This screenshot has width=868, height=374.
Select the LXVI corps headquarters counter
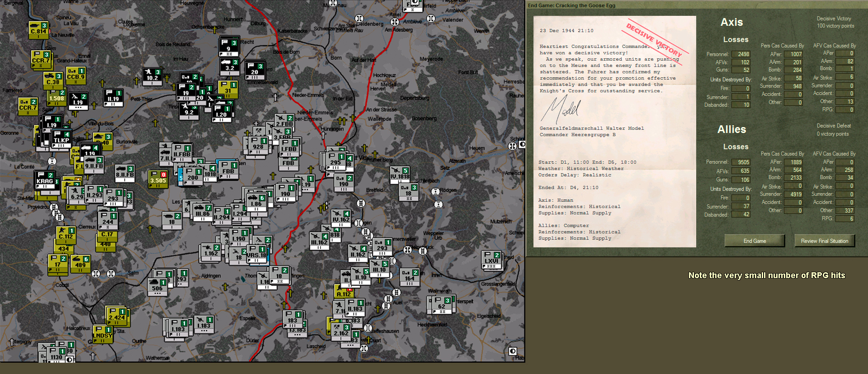click(x=491, y=260)
